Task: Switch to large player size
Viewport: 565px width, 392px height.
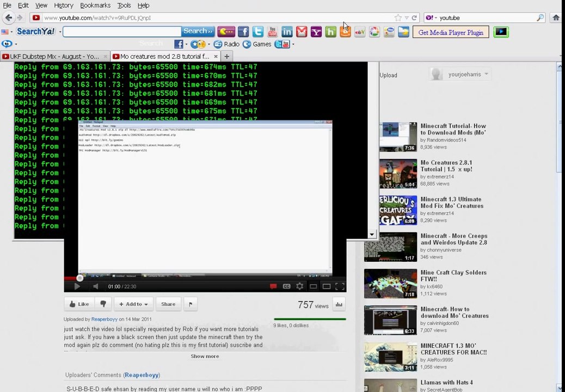Action: (x=327, y=286)
